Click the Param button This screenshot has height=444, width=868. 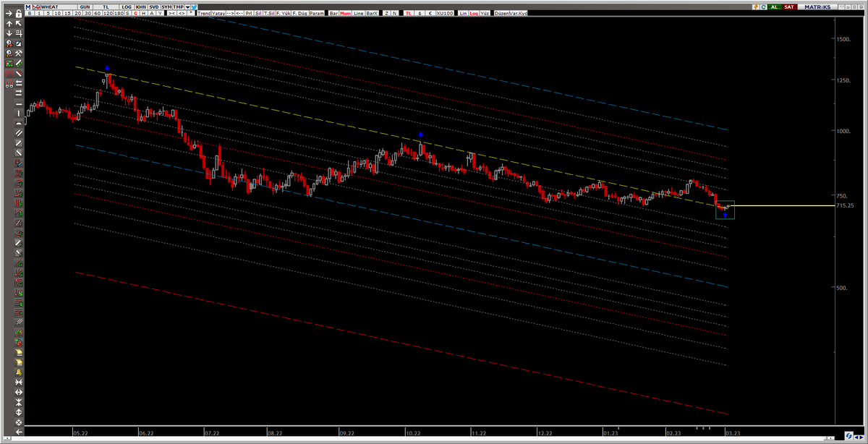(317, 14)
